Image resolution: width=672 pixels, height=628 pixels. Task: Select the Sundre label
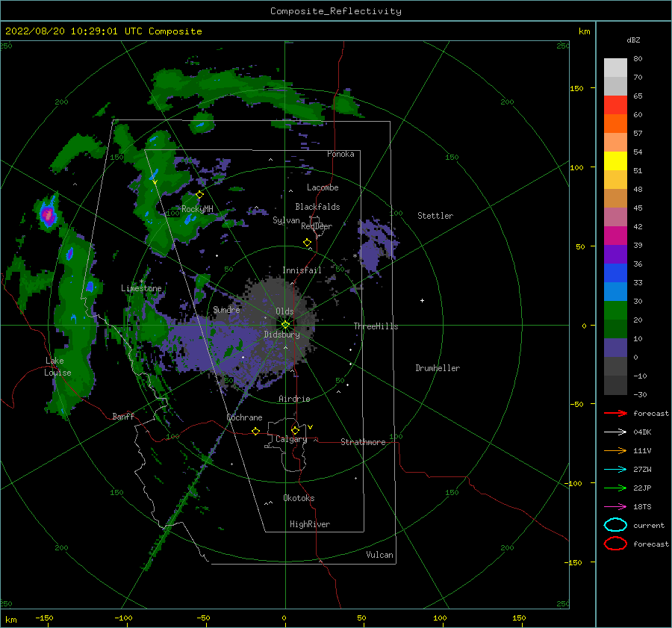click(x=226, y=310)
